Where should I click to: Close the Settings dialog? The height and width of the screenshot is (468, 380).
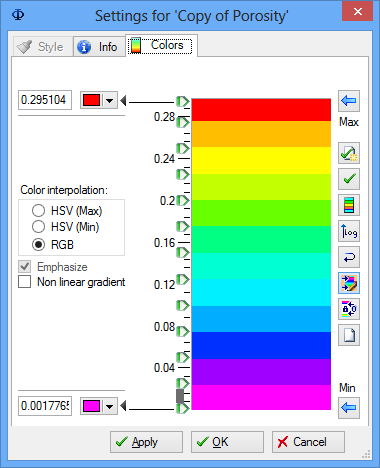coord(358,12)
